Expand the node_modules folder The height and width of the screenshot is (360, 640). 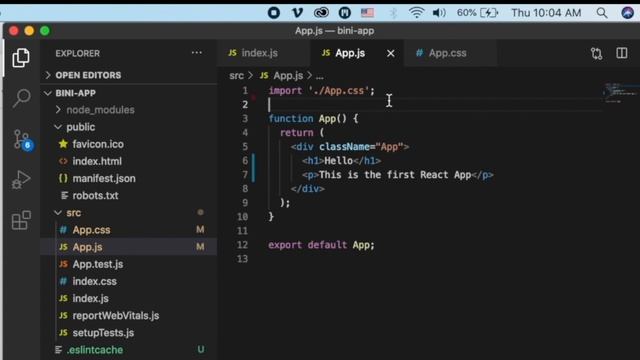[x=100, y=110]
